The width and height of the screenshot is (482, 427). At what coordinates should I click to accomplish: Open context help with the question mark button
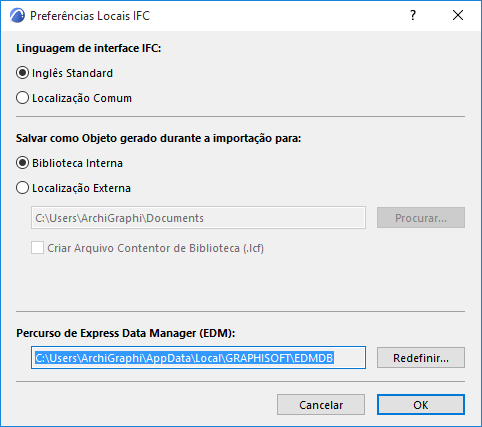click(413, 15)
